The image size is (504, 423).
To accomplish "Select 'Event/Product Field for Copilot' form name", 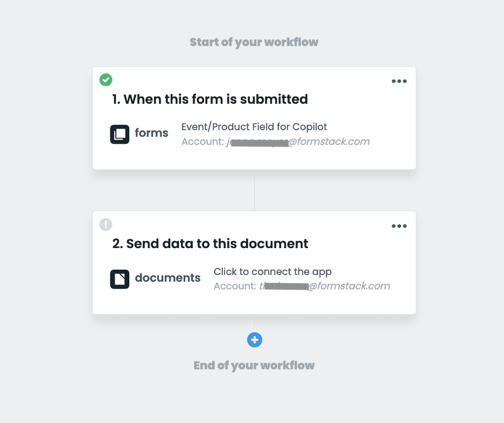I will [254, 127].
